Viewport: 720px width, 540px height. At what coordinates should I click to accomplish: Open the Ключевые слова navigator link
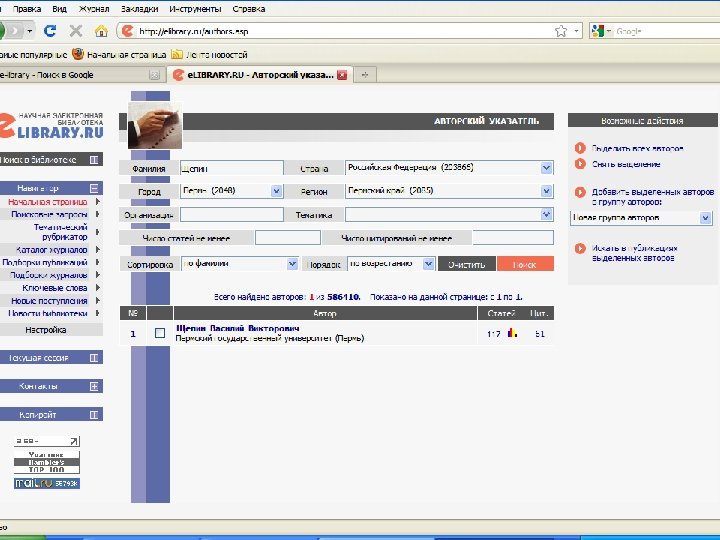[x=55, y=288]
